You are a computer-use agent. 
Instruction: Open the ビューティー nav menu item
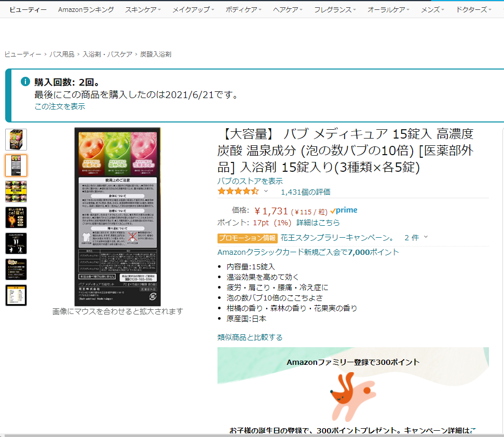pyautogui.click(x=28, y=10)
